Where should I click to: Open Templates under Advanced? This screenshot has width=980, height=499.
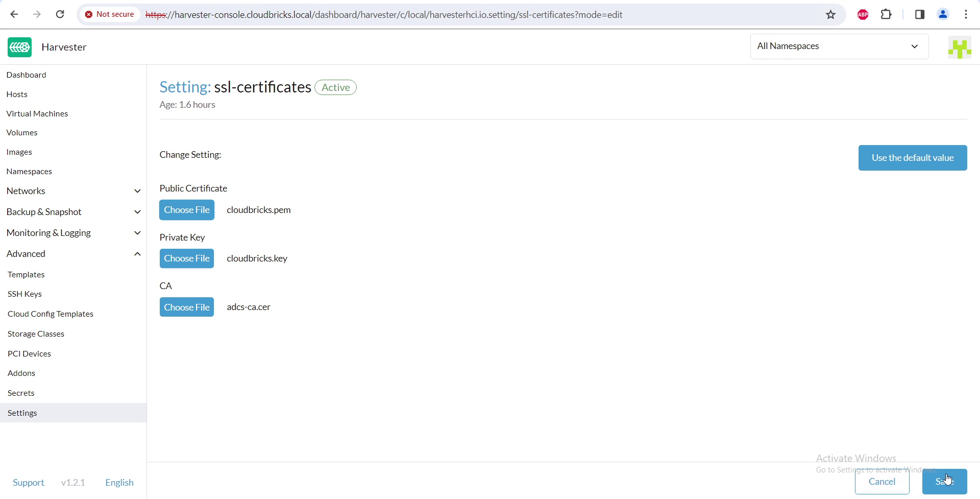point(26,275)
